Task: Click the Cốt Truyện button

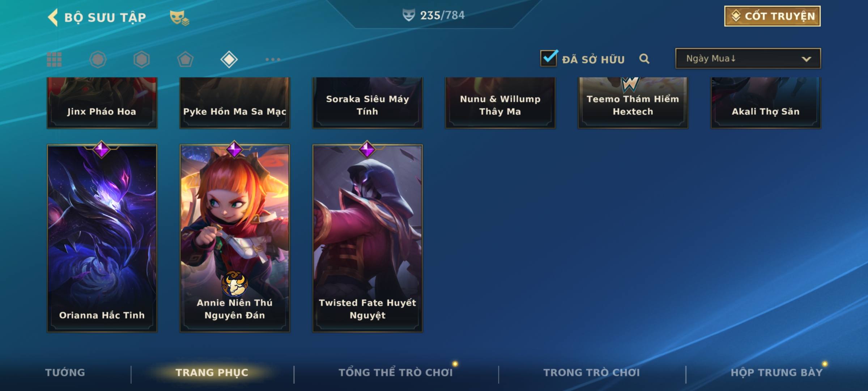Action: (772, 16)
